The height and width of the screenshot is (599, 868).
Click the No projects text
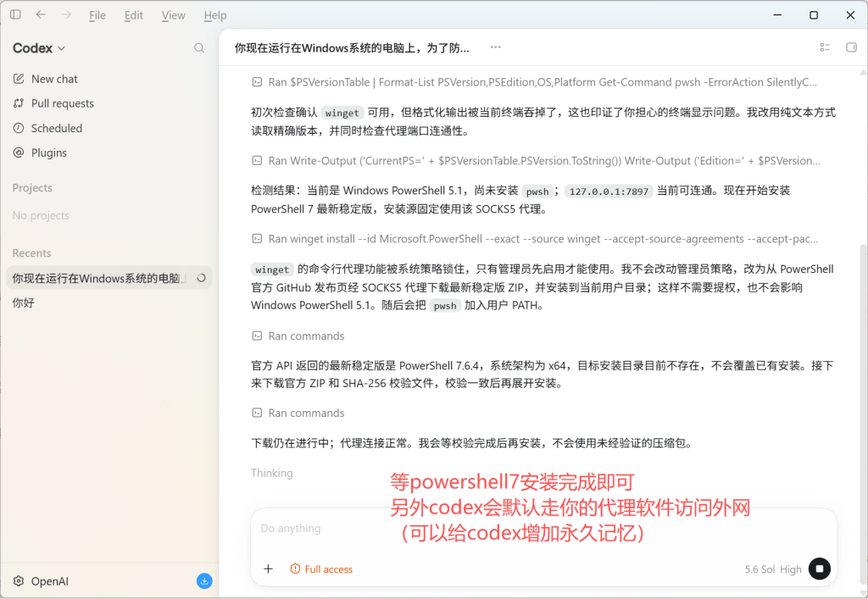coord(41,215)
